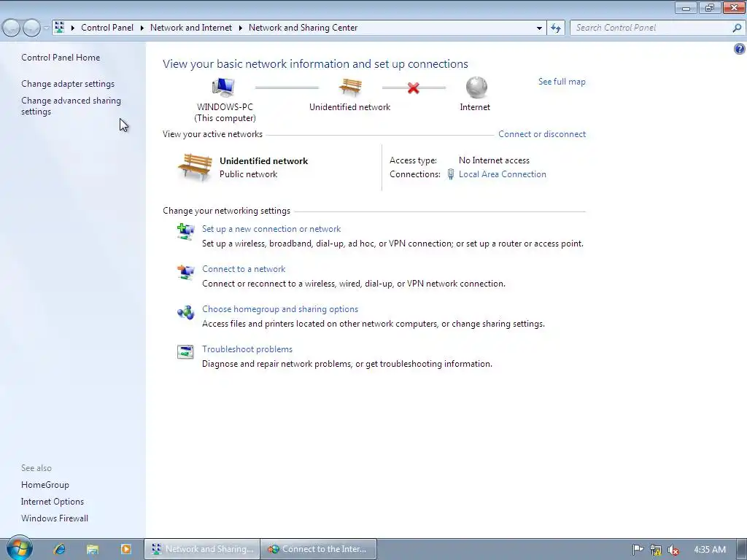Open Windows Firewall under See also

point(54,518)
